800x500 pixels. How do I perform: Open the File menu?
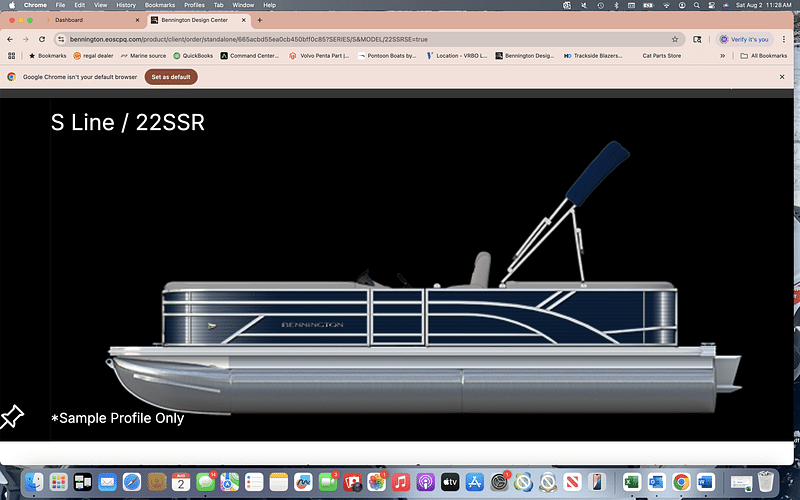click(x=60, y=5)
